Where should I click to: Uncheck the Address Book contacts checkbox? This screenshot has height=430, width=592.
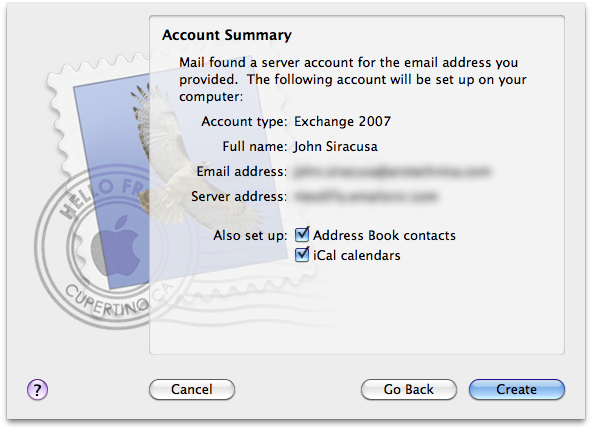[302, 235]
